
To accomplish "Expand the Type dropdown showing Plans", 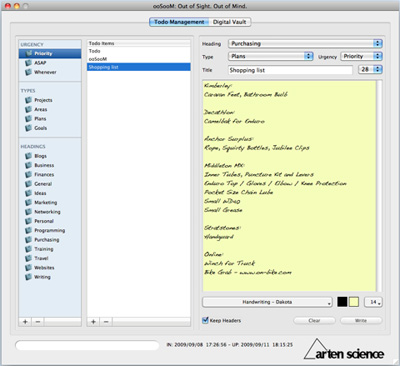I will pos(271,56).
